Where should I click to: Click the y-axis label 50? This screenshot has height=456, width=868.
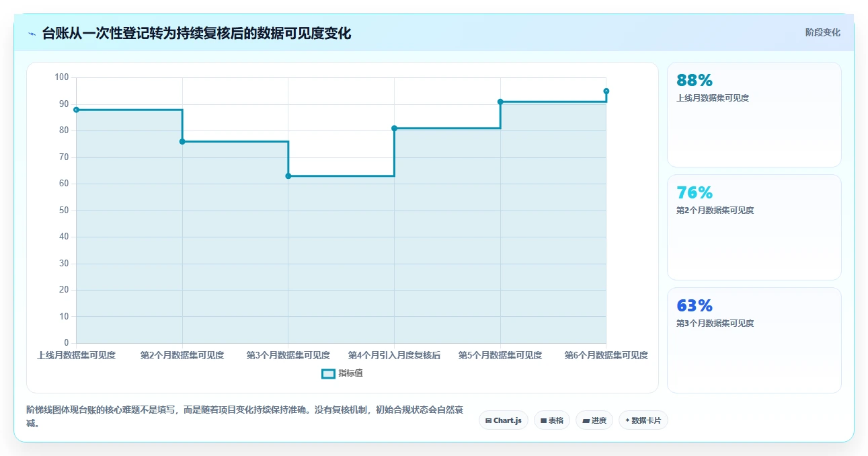pyautogui.click(x=64, y=211)
